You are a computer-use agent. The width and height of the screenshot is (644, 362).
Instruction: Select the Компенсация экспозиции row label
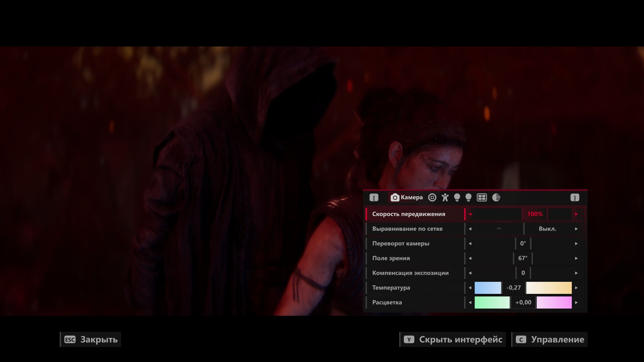(410, 273)
